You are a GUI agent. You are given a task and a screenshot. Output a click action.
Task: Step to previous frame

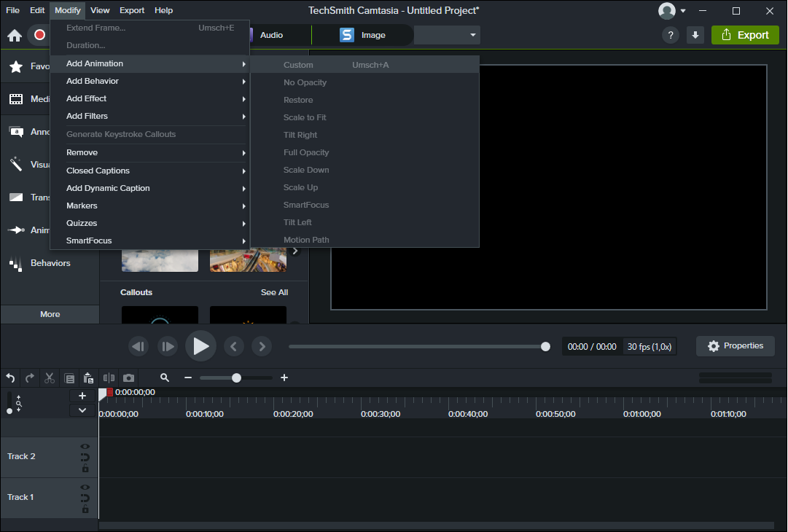(139, 347)
